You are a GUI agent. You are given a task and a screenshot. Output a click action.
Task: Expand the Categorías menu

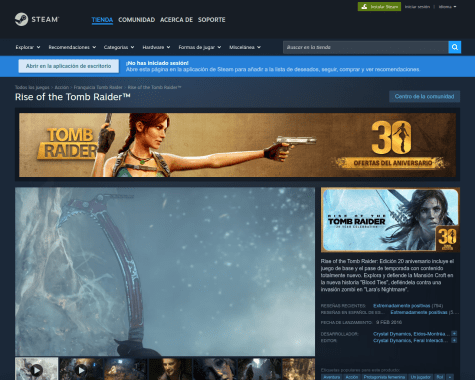coord(119,47)
